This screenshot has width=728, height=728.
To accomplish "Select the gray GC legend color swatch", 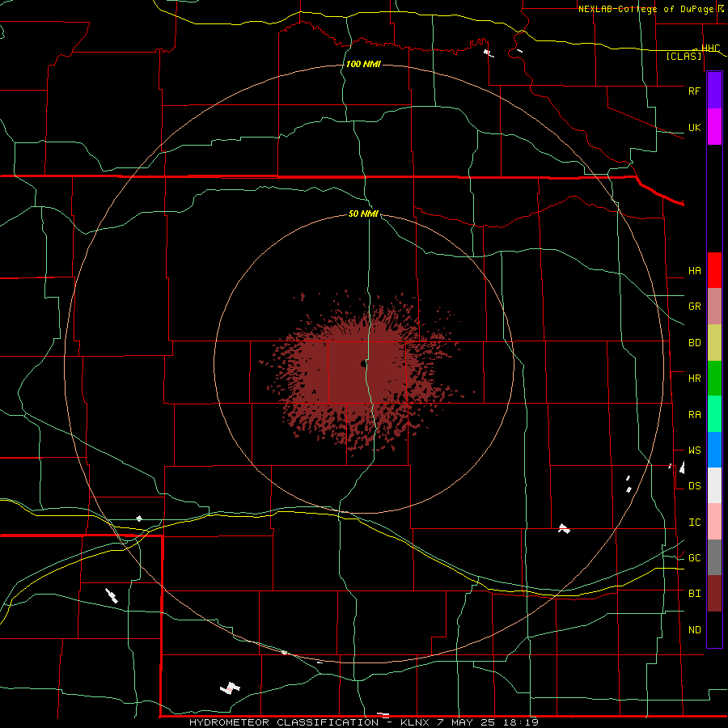I will (x=714, y=557).
